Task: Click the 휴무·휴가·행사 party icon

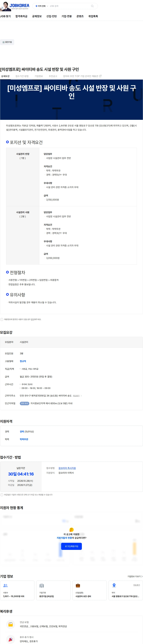Action: click(11, 639)
